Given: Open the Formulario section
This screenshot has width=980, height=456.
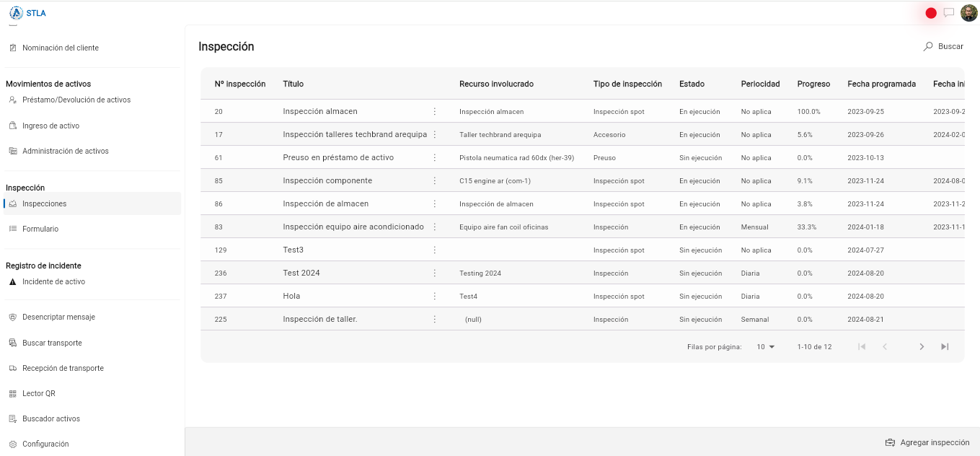Looking at the screenshot, I should pyautogui.click(x=40, y=229).
